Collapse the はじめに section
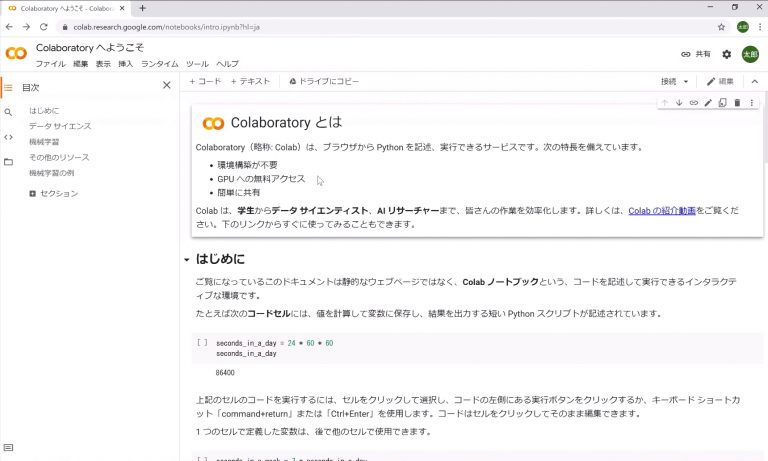The height and width of the screenshot is (461, 768). click(x=187, y=260)
